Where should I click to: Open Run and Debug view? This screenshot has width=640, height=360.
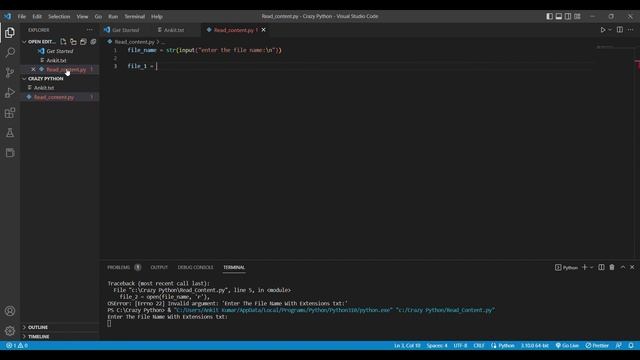(x=10, y=93)
